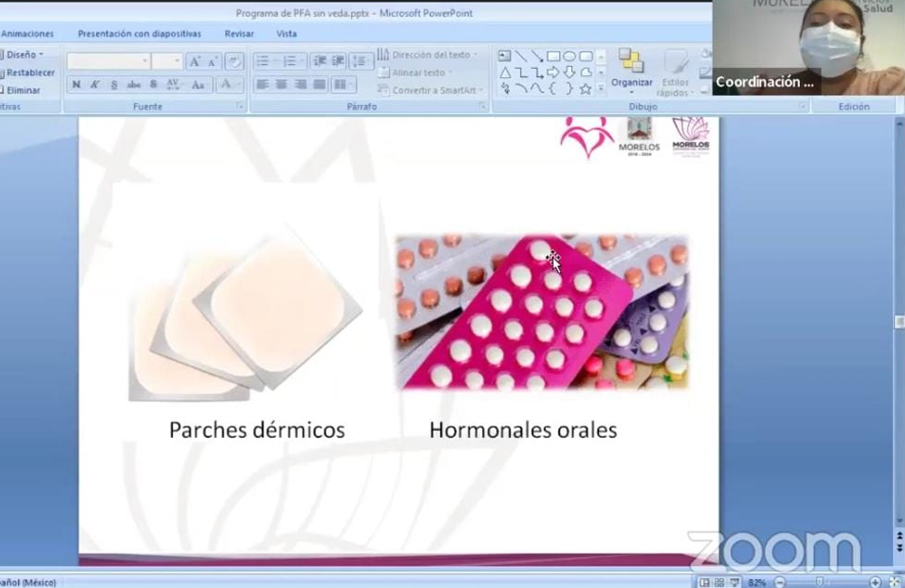Open the font color (A) dropdown
The height and width of the screenshot is (588, 905).
coord(229,85)
